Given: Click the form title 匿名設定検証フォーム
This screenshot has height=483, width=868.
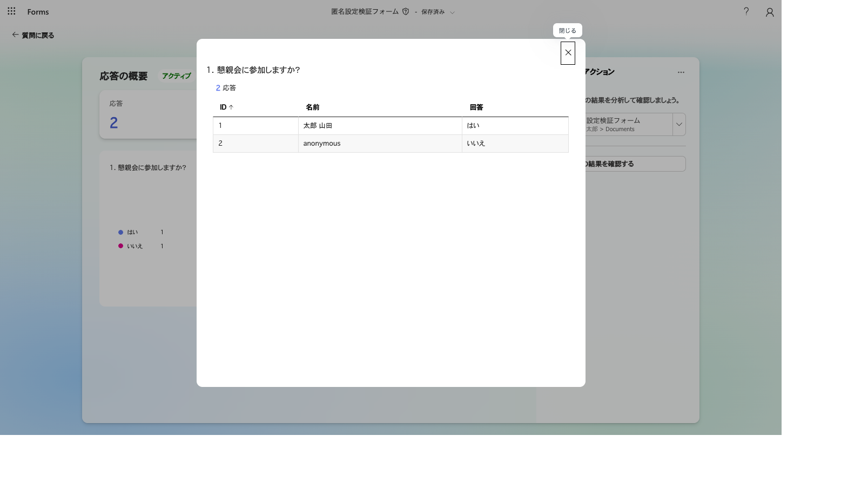Looking at the screenshot, I should pos(365,11).
